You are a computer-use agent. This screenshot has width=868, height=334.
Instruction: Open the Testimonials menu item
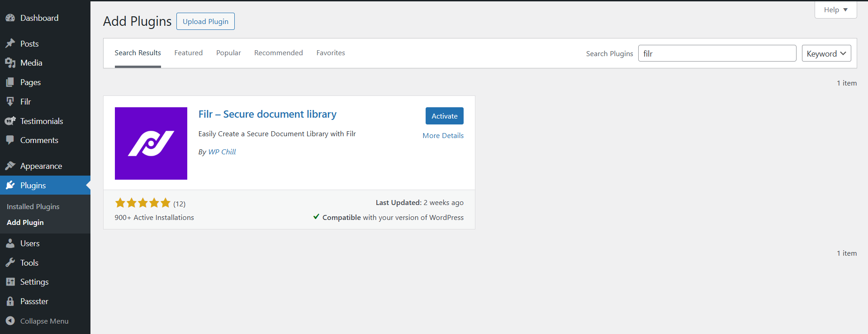(x=45, y=121)
